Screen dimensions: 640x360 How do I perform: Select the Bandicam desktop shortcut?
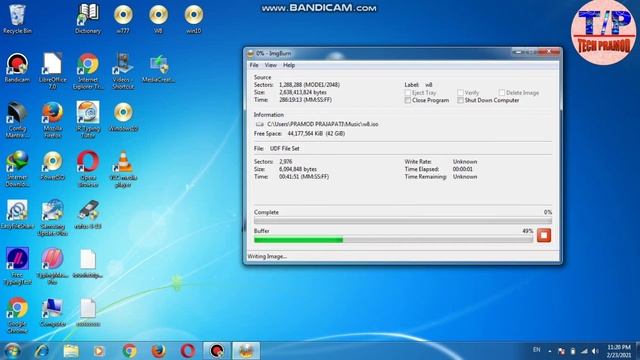(x=17, y=68)
